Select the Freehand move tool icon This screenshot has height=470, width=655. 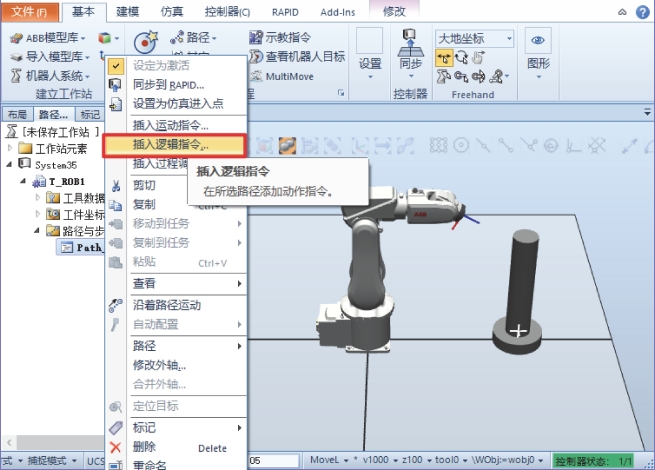pyautogui.click(x=444, y=58)
